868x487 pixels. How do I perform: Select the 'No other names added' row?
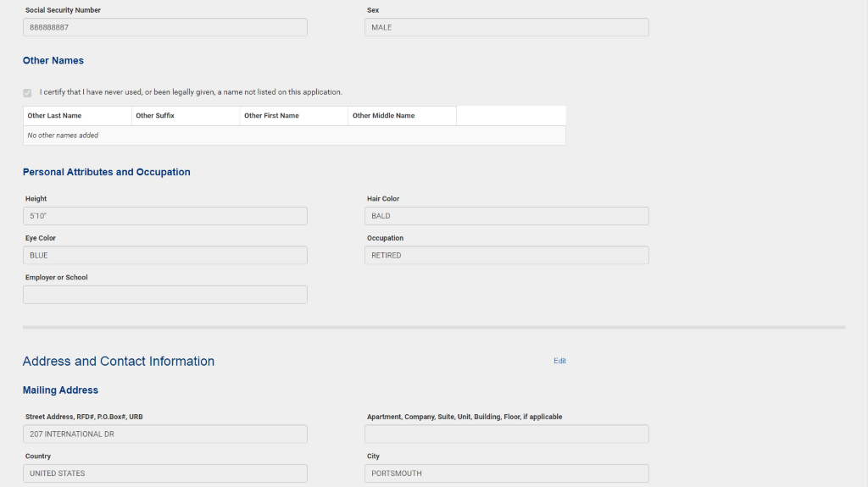(294, 136)
